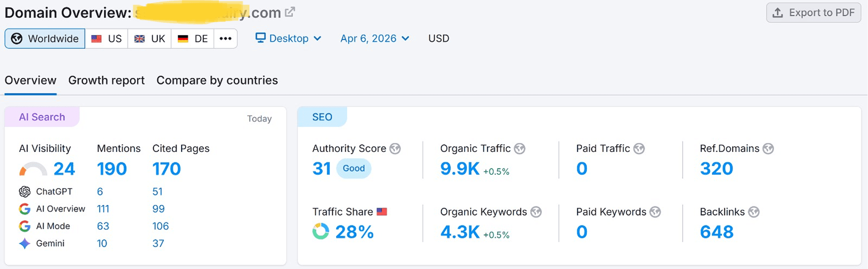Open the Paid Traffic value 0
Viewport: 868px width, 269px height.
pyautogui.click(x=582, y=169)
